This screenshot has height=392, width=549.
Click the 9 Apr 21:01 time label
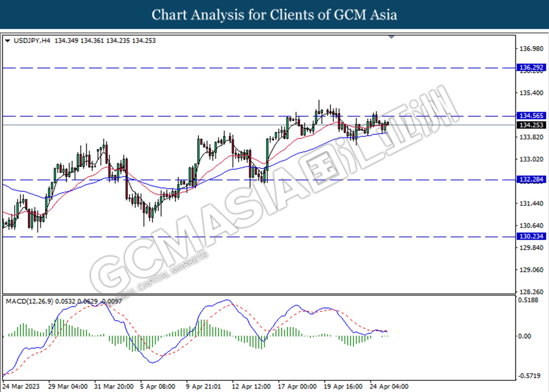[203, 387]
